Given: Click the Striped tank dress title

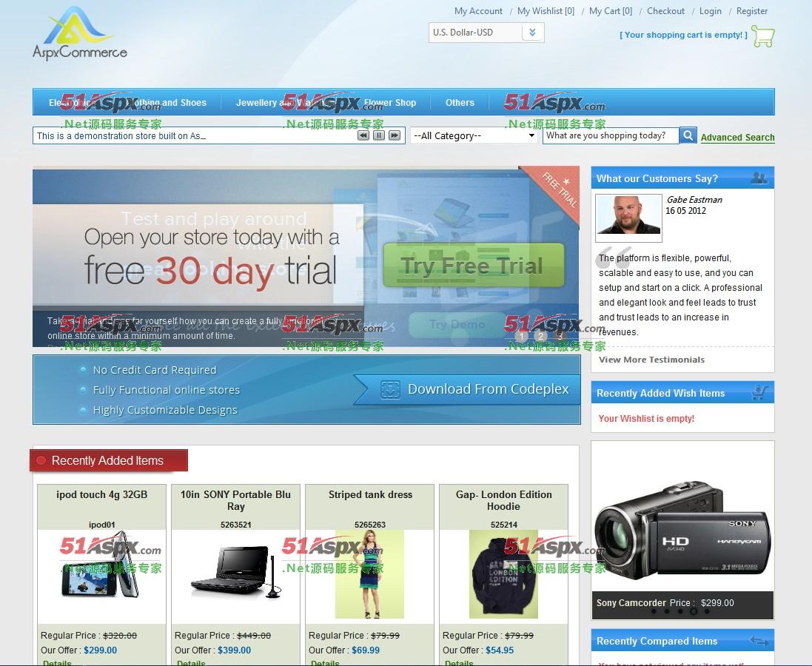Looking at the screenshot, I should [370, 494].
